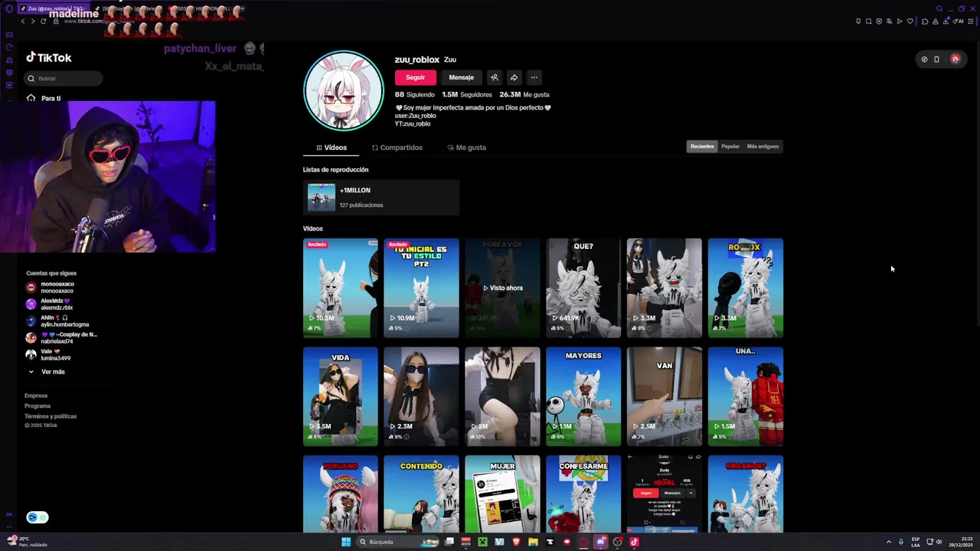980x551 pixels.
Task: Click the TikTok logo
Action: point(49,57)
